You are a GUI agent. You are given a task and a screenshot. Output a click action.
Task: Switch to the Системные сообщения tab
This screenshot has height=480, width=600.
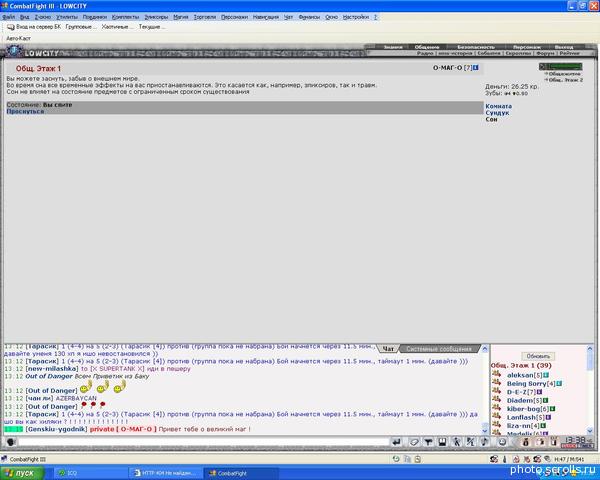(439, 349)
